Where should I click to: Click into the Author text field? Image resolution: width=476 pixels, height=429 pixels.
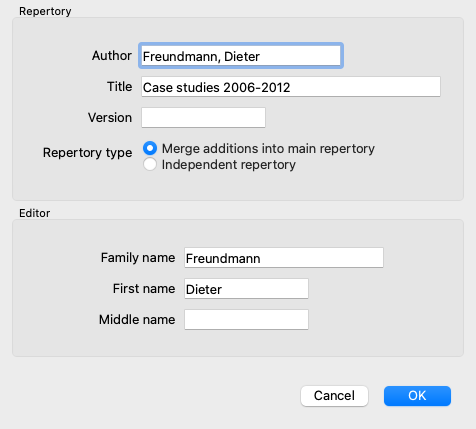pyautogui.click(x=241, y=56)
